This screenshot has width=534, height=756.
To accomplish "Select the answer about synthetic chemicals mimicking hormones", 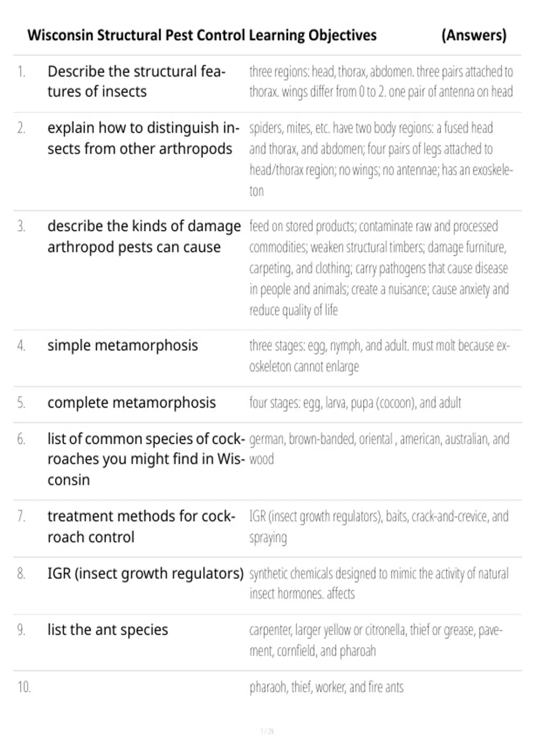I will tap(379, 583).
